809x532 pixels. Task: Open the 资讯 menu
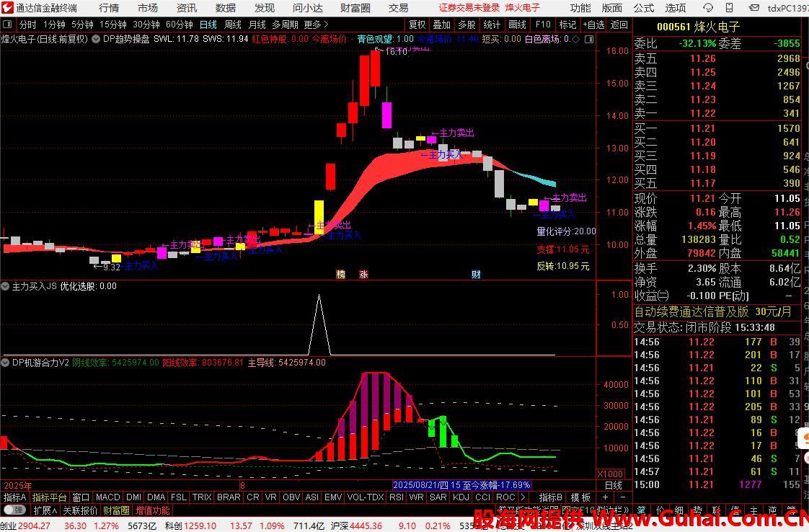[186, 8]
